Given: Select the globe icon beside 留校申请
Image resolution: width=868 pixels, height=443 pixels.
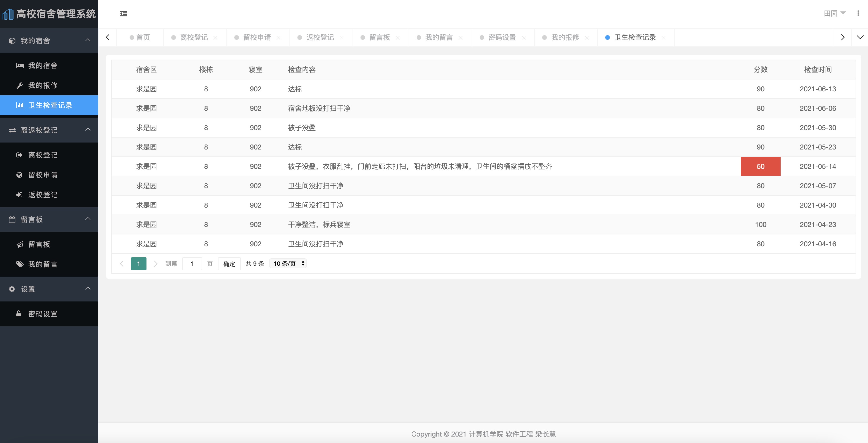Looking at the screenshot, I should [x=19, y=175].
